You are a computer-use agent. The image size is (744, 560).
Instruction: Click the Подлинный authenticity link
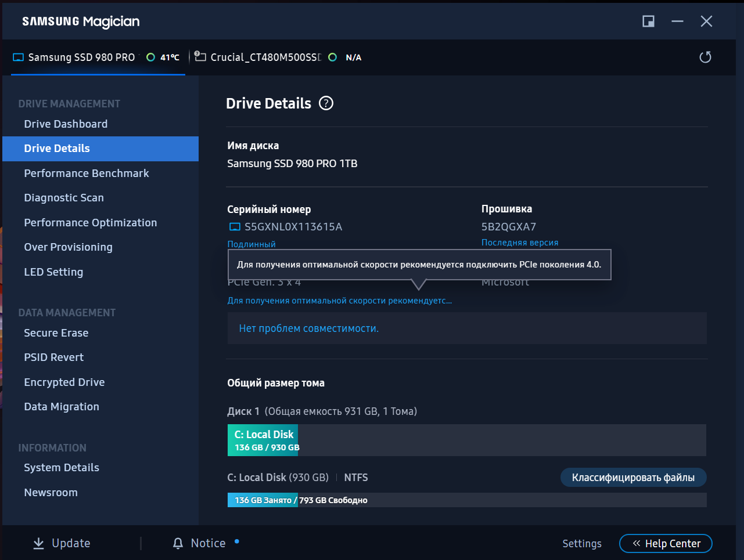point(251,244)
